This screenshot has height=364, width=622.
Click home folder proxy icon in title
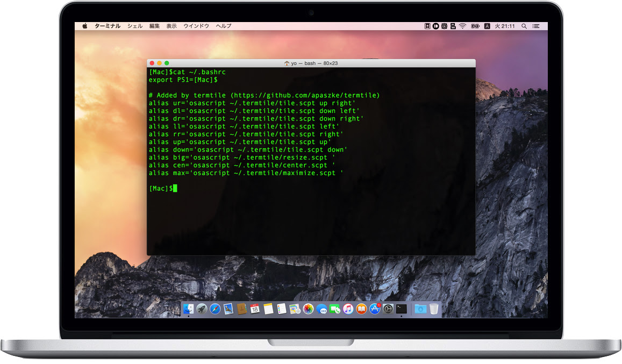[x=287, y=63]
